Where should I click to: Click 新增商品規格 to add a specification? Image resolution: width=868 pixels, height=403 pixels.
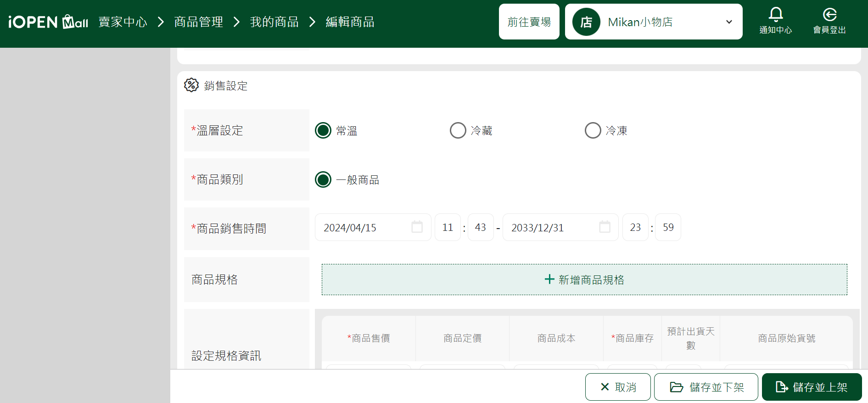pos(584,280)
